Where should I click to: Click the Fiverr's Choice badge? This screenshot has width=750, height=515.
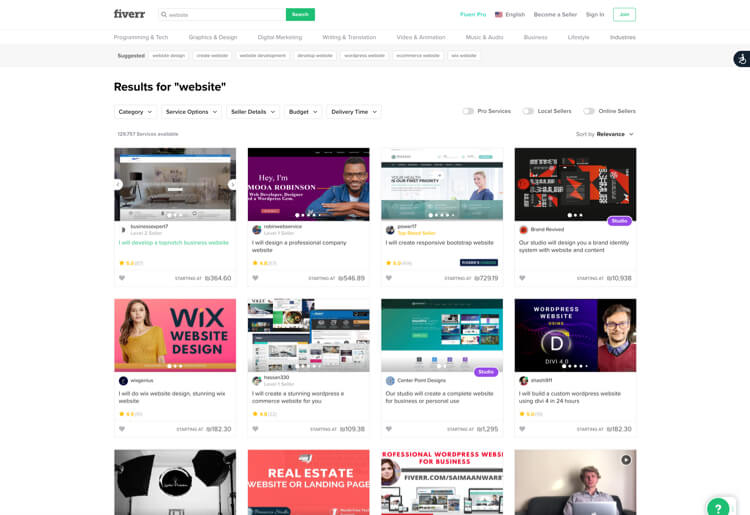tap(479, 263)
